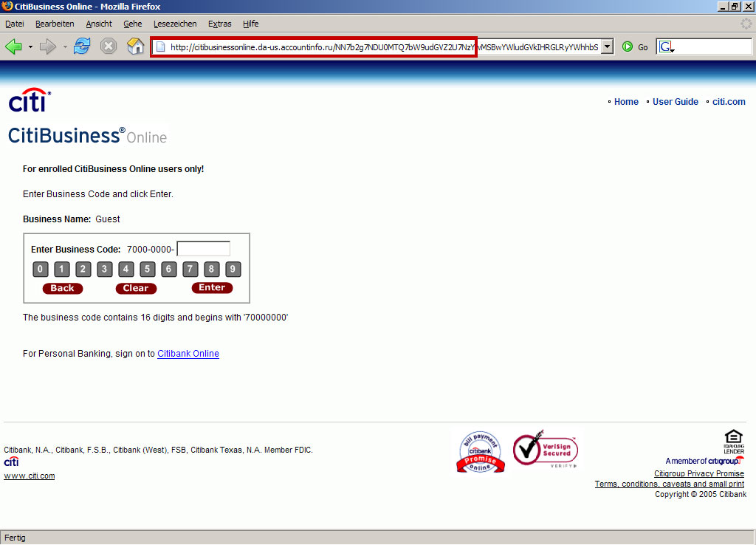This screenshot has height=545, width=756.
Task: Open the Ansicht menu
Action: coord(99,24)
